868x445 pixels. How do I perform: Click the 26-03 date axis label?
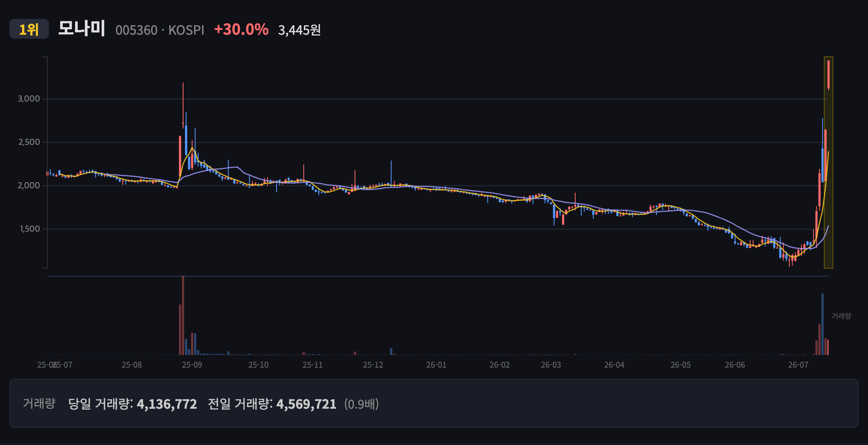tap(551, 365)
